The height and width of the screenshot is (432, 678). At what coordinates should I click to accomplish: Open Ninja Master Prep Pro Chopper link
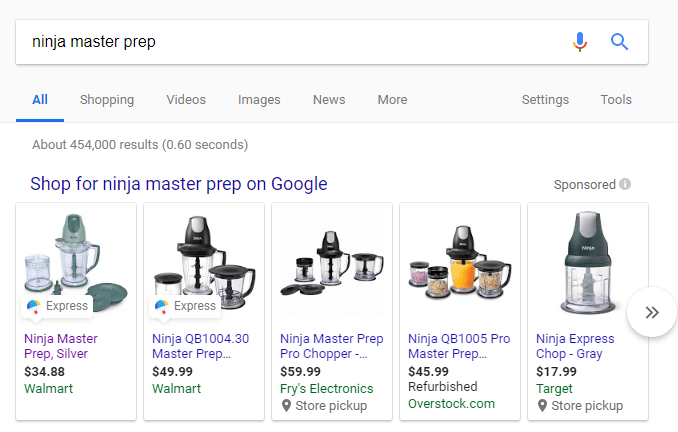pyautogui.click(x=331, y=346)
